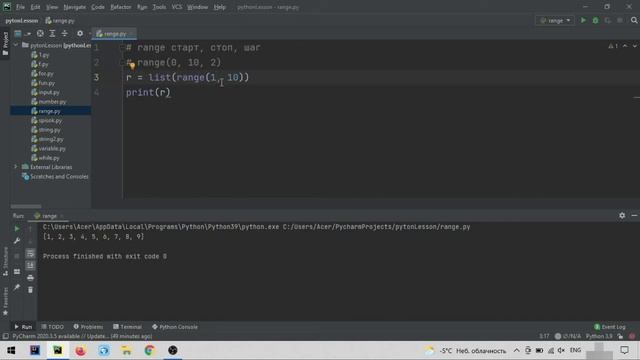Click PyCharm update available status message
This screenshot has width=640, height=360.
coord(82,336)
